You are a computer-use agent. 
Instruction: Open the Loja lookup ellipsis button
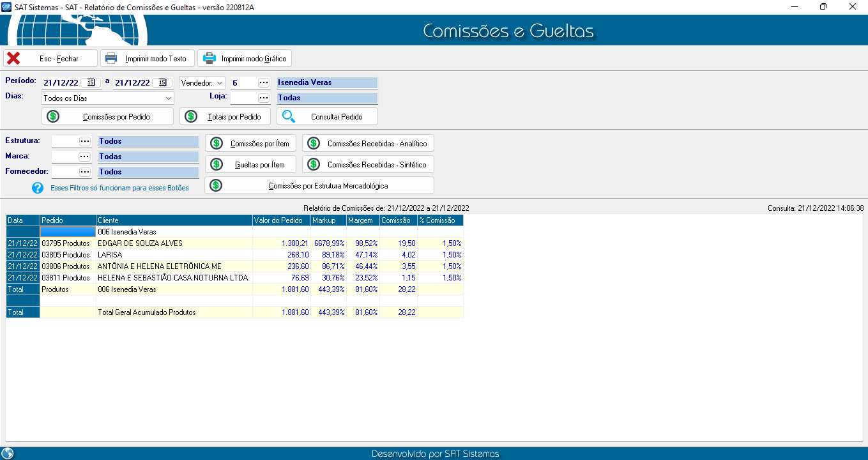pyautogui.click(x=264, y=98)
